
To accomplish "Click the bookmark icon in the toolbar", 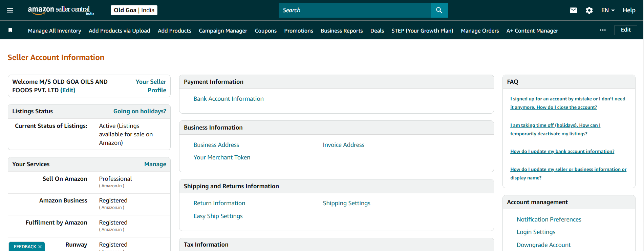I will [x=10, y=30].
